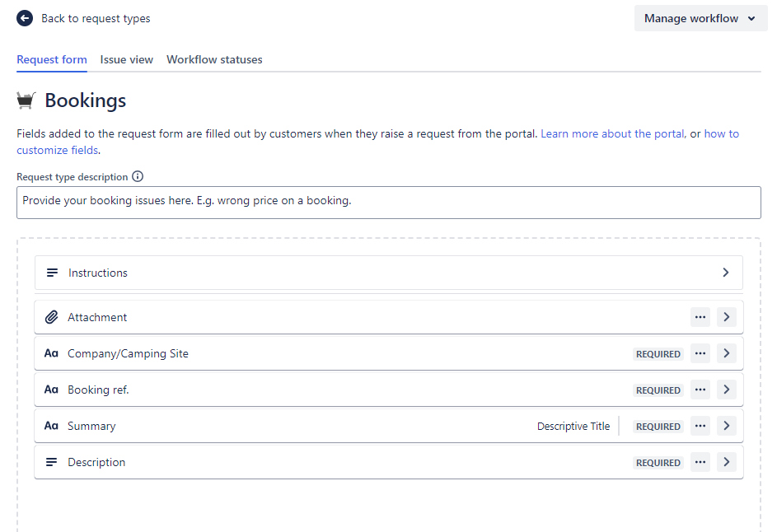The width and height of the screenshot is (777, 532).
Task: Expand the Booking ref. field chevron
Action: pos(726,390)
